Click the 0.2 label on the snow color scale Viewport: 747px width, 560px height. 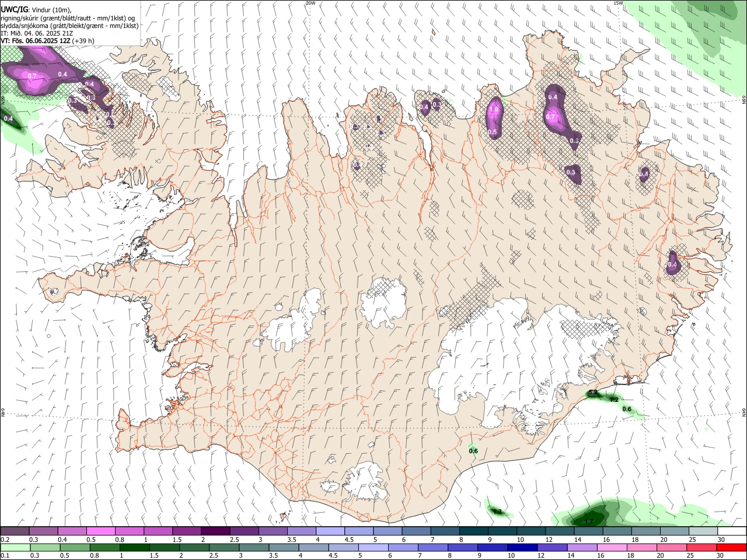click(6, 540)
